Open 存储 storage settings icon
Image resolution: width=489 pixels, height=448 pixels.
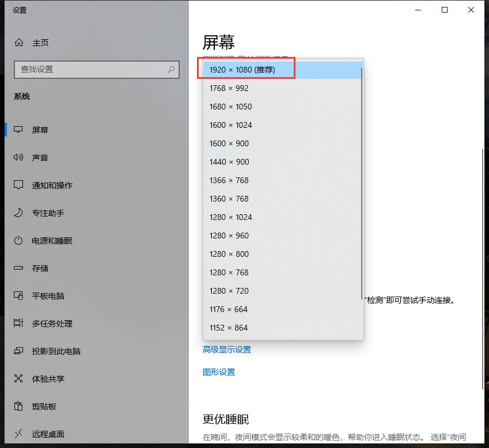point(17,268)
